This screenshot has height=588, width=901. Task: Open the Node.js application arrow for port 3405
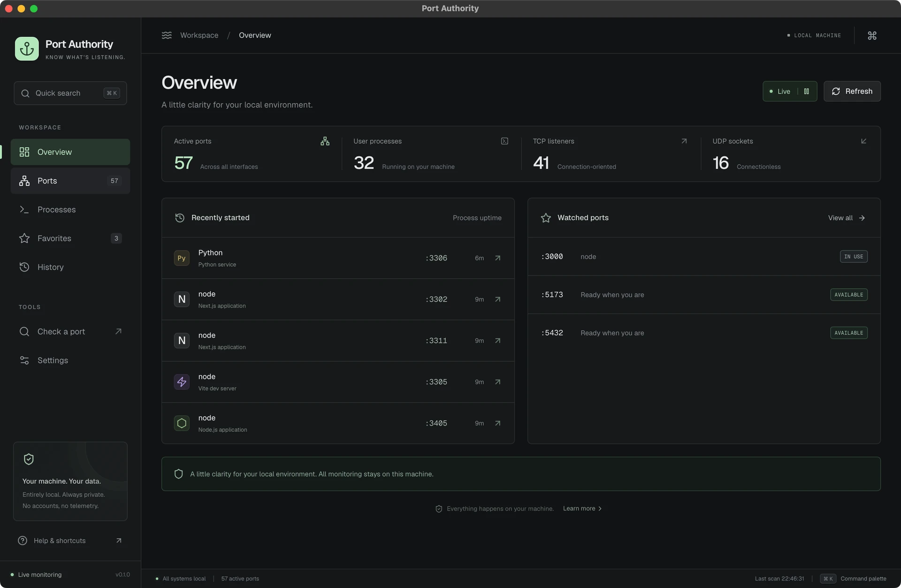click(497, 423)
